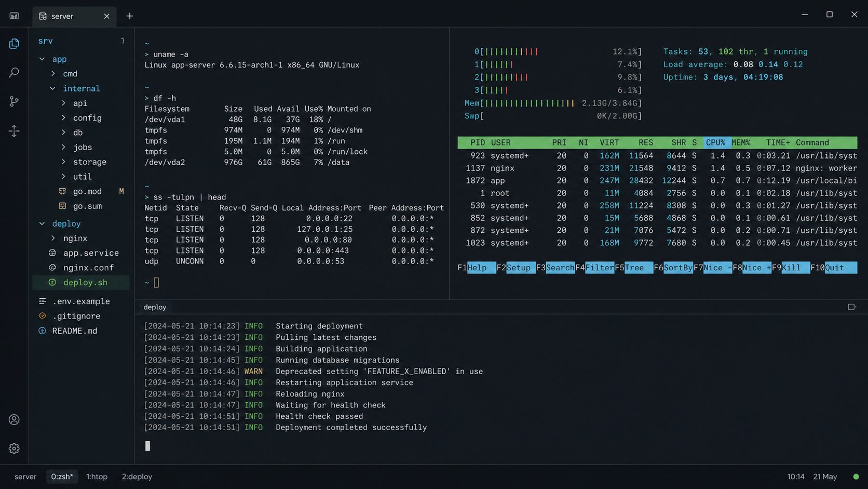This screenshot has height=489, width=868.
Task: Click the go.mod file icon
Action: point(62,191)
